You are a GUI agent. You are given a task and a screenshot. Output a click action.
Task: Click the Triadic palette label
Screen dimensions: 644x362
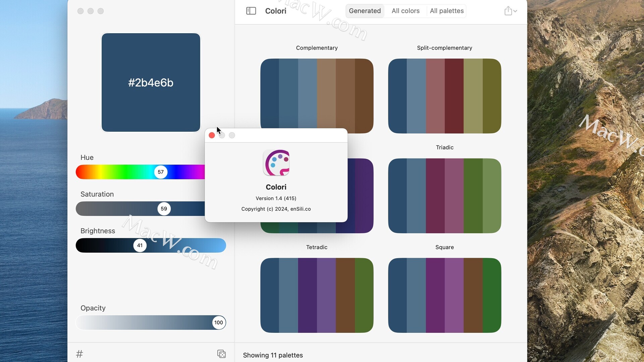pos(444,147)
